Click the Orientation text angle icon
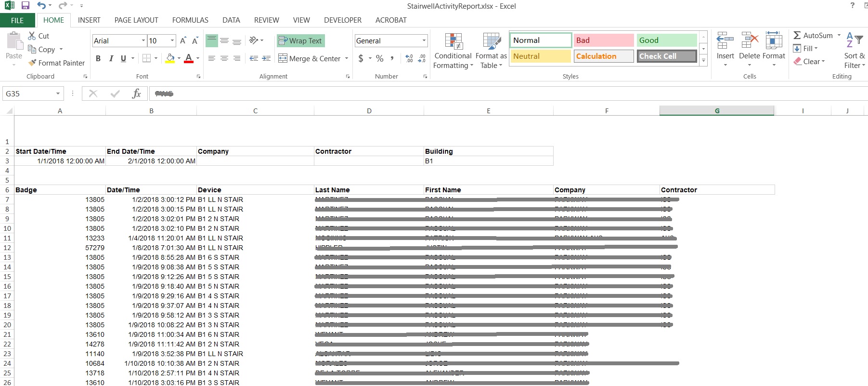Screen dimensions: 868x386 pos(254,40)
